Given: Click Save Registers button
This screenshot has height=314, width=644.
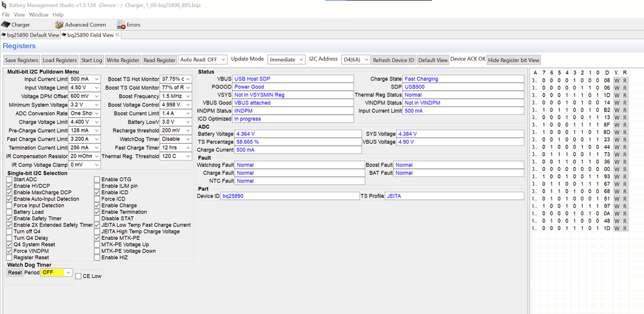Looking at the screenshot, I should pos(22,60).
